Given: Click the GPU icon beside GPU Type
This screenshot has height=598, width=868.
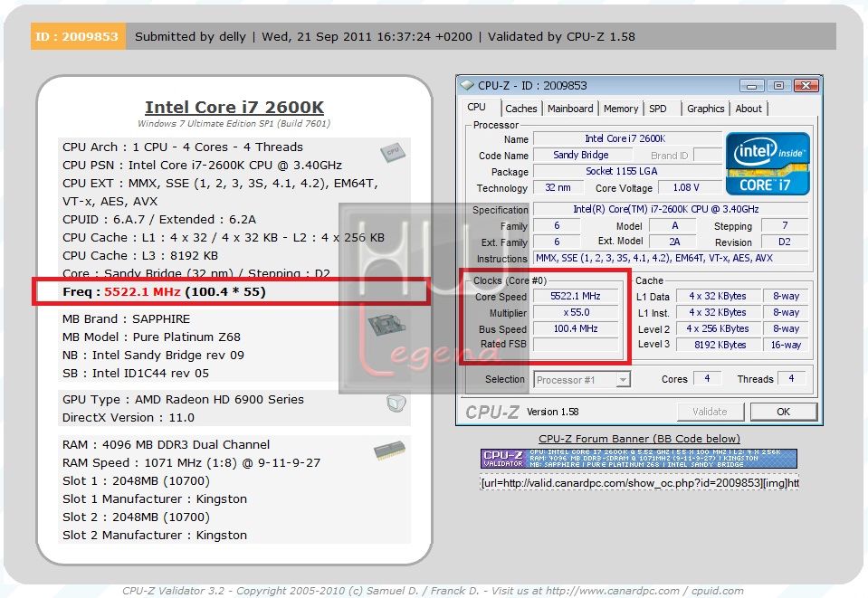Looking at the screenshot, I should click(396, 403).
